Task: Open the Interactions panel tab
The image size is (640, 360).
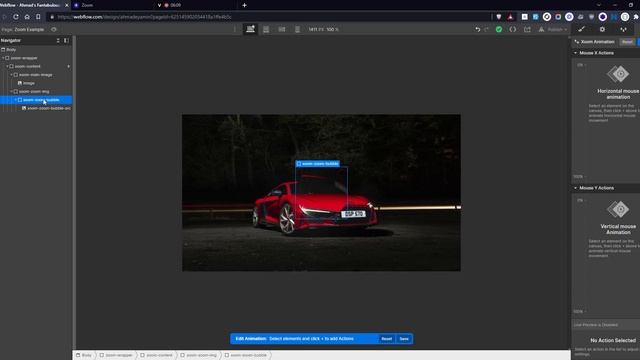Action: pos(623,29)
